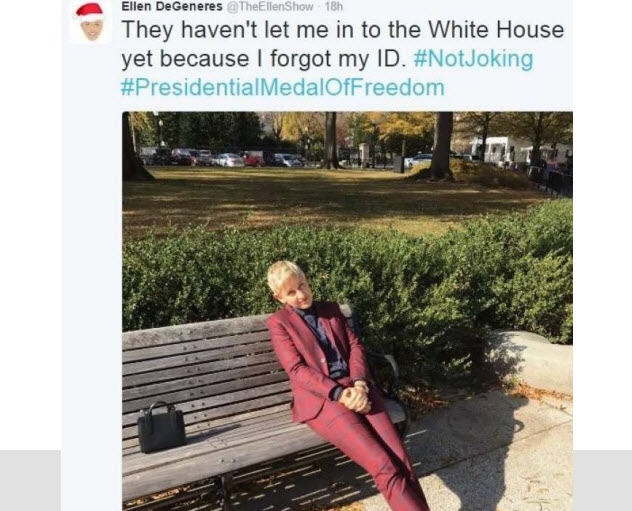The height and width of the screenshot is (511, 632).
Task: Click the wooden bench backrest in photo
Action: 198,363
